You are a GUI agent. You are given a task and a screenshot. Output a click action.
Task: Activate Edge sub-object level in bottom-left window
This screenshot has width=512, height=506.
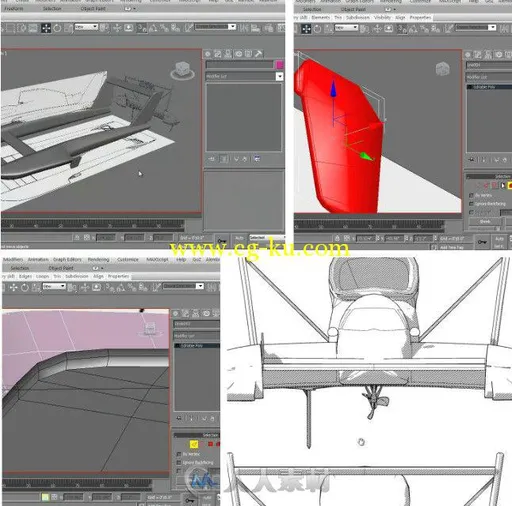point(194,444)
